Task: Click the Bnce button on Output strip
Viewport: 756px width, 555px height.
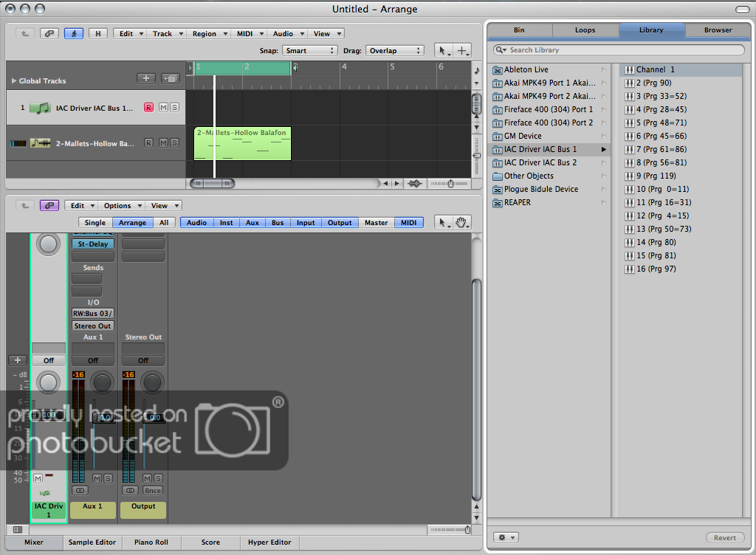Action: click(x=152, y=490)
